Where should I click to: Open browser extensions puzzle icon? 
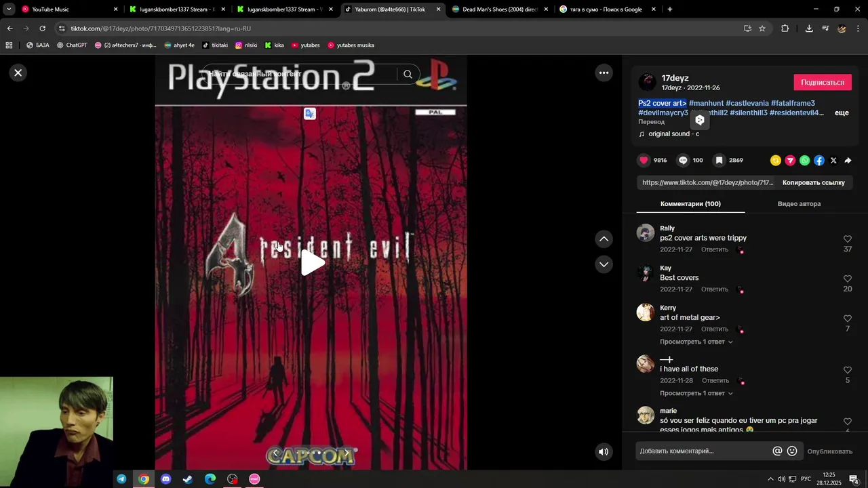pyautogui.click(x=785, y=28)
